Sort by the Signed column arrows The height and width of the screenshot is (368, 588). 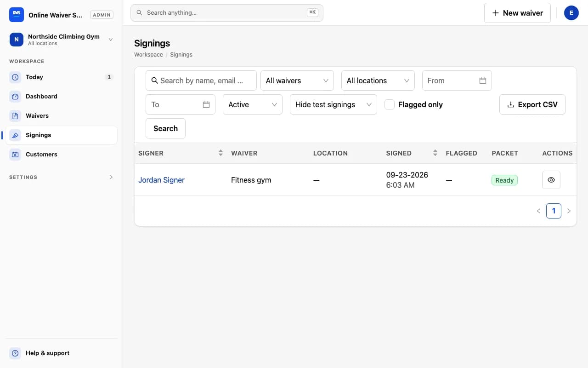pyautogui.click(x=435, y=153)
